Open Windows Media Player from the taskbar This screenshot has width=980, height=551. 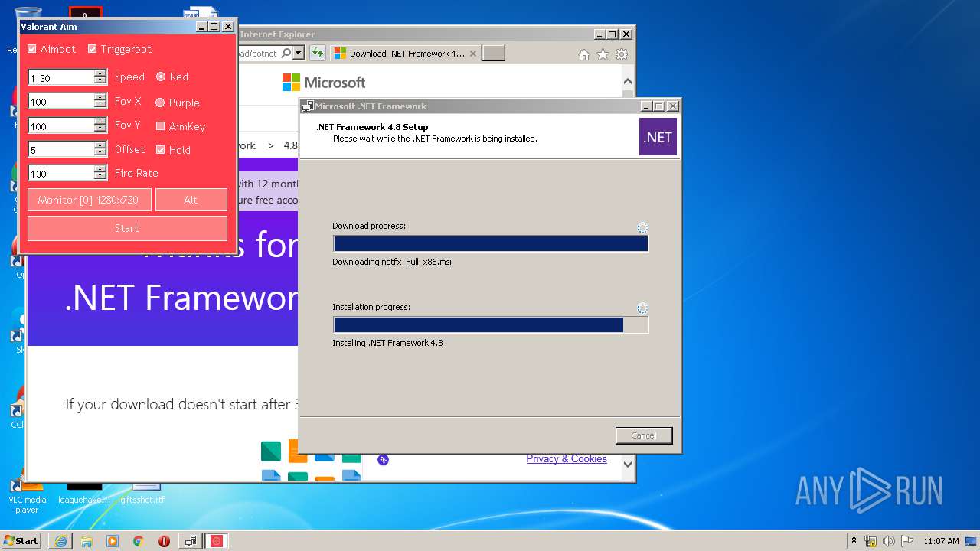pos(113,541)
